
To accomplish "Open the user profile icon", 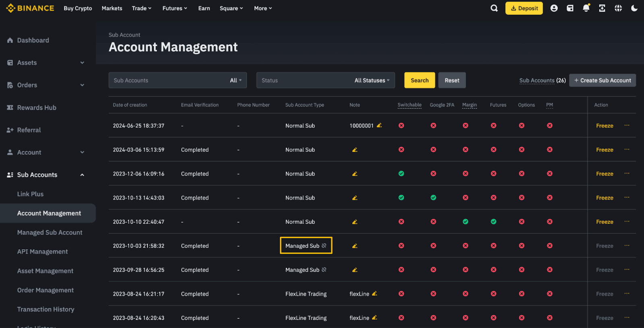I will [x=554, y=8].
